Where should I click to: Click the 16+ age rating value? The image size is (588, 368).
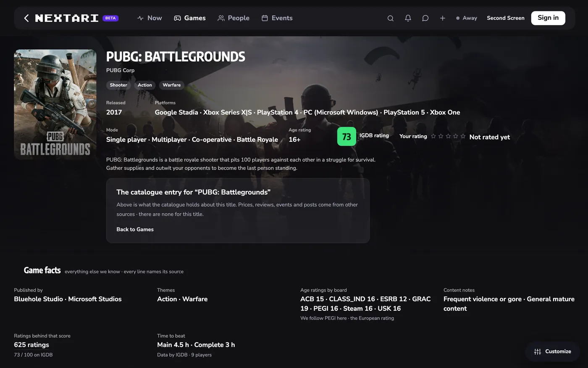pyautogui.click(x=294, y=140)
